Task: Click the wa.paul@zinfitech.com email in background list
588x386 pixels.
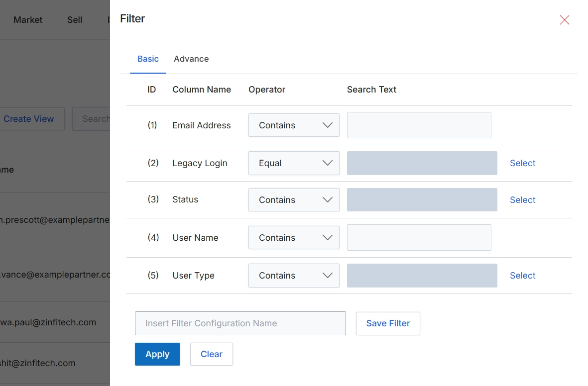Action: (x=48, y=322)
